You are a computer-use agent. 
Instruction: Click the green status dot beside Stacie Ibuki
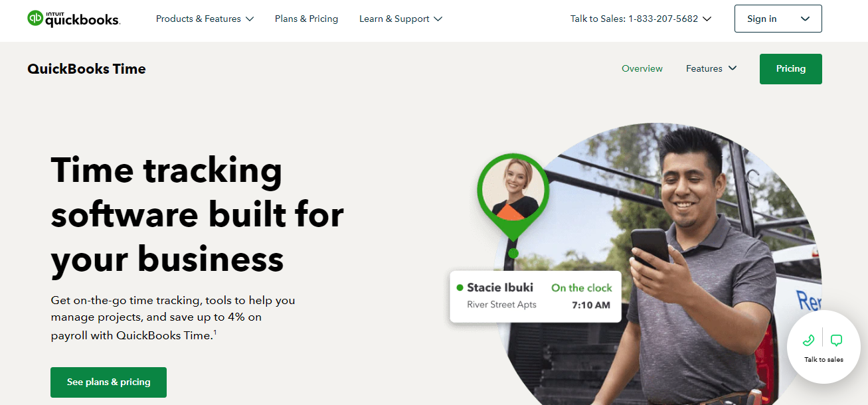[460, 287]
